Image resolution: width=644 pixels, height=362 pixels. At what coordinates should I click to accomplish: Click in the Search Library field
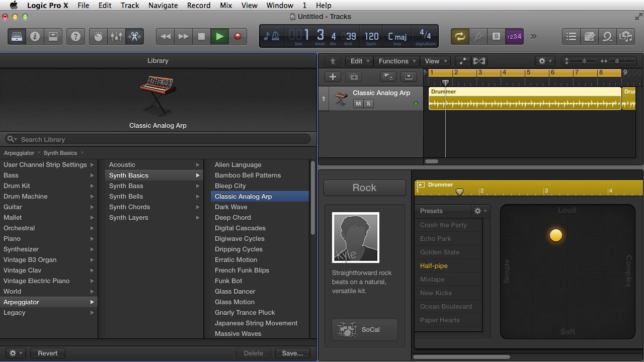click(x=158, y=139)
